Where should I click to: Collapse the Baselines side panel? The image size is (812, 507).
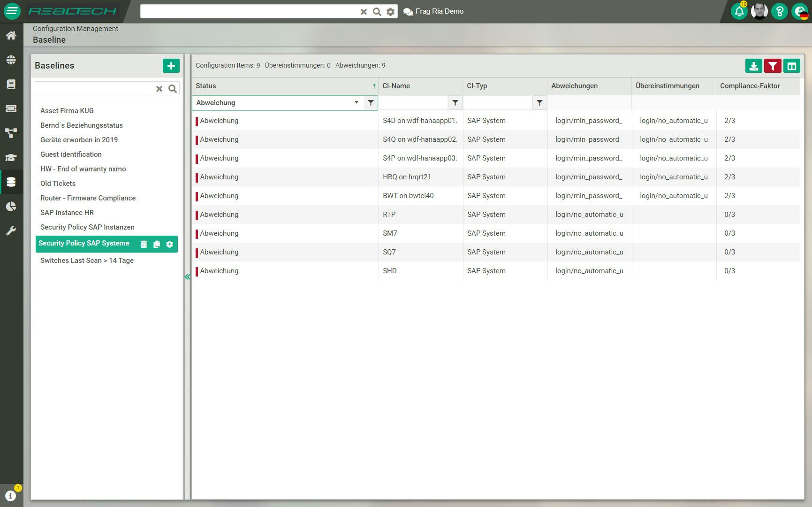tap(188, 277)
